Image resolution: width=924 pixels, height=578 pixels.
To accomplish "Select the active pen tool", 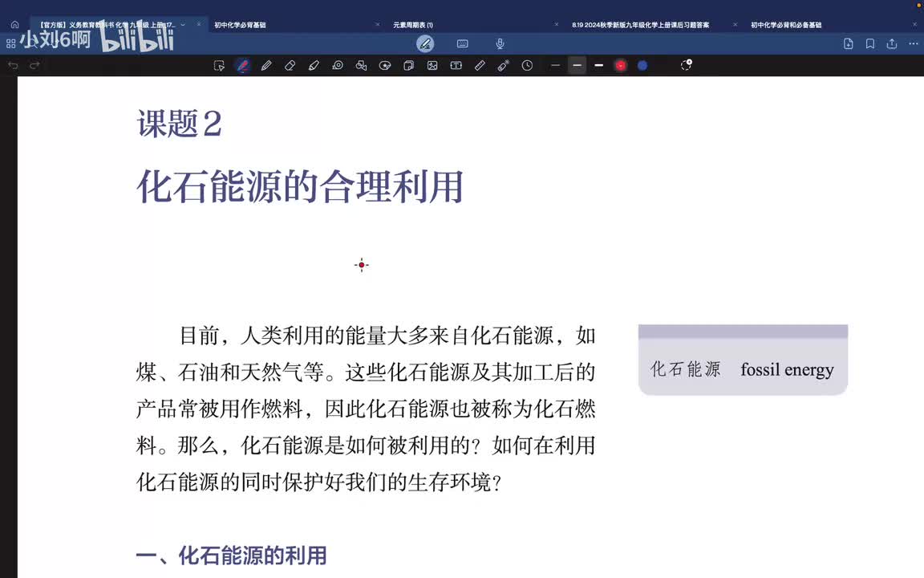I will [243, 66].
